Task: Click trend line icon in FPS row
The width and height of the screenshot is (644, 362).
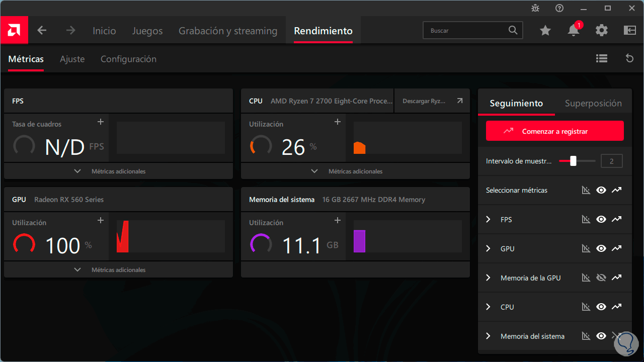Action: point(617,219)
